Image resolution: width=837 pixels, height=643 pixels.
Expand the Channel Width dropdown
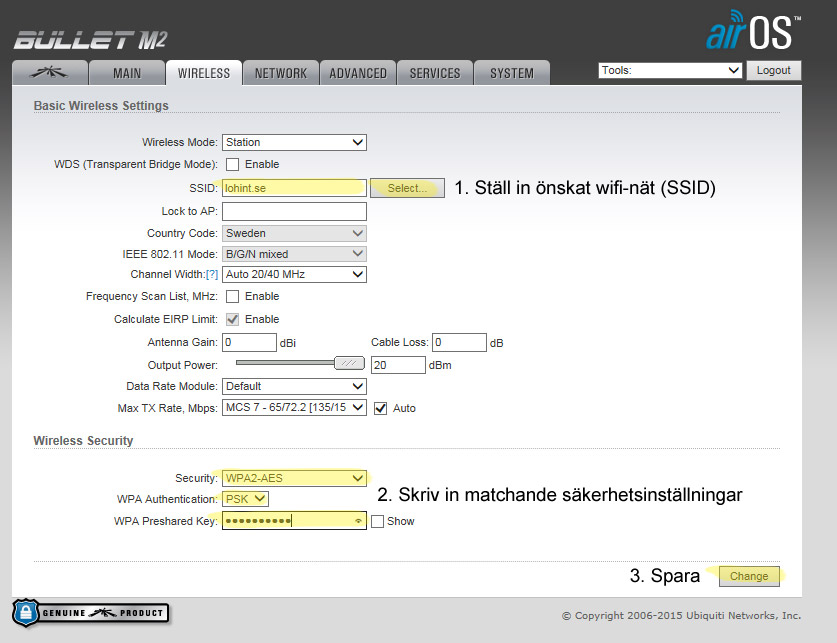(294, 274)
